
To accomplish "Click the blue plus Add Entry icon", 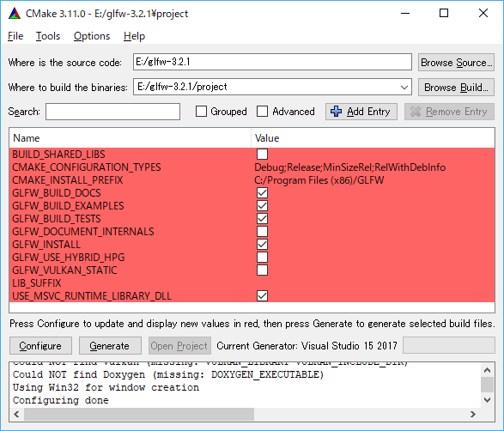I will [x=336, y=112].
